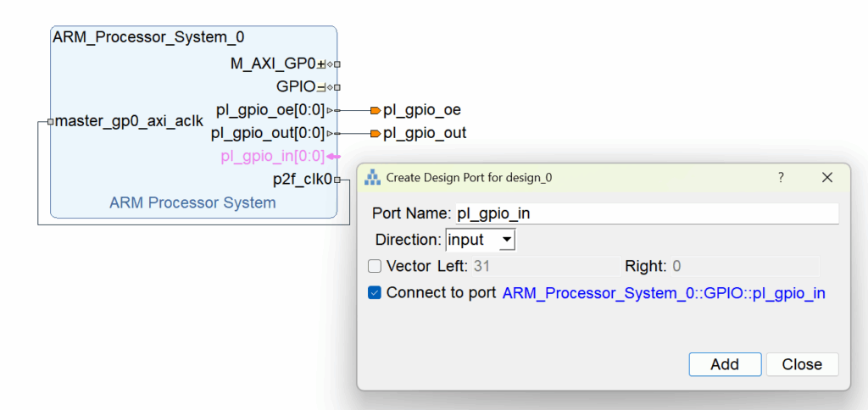
Task: Close the Create Design Port dialog with X
Action: [x=827, y=178]
